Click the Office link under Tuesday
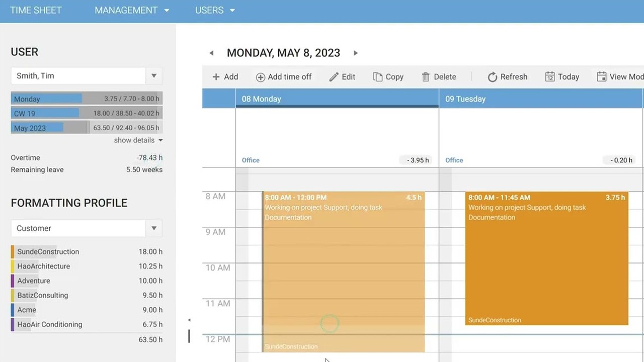644x362 pixels. [454, 160]
